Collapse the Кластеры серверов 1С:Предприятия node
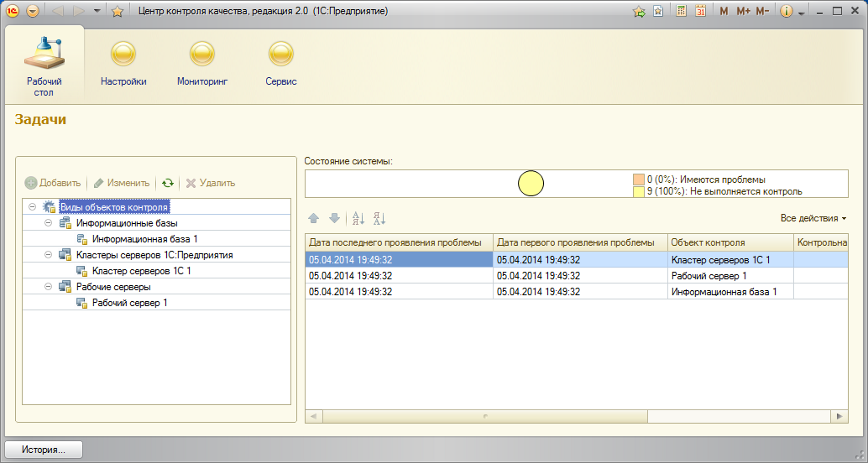Viewport: 868px width, 463px height. coord(48,255)
